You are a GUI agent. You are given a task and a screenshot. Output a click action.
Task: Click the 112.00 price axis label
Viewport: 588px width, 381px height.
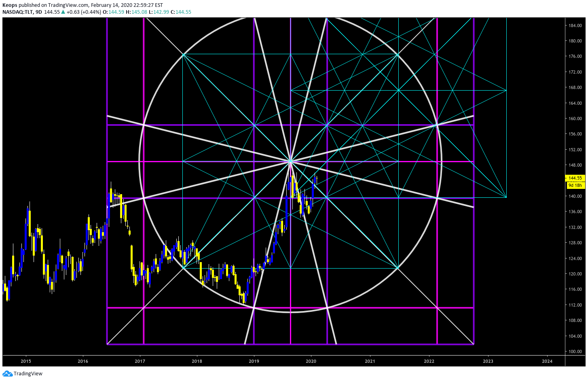pos(575,305)
